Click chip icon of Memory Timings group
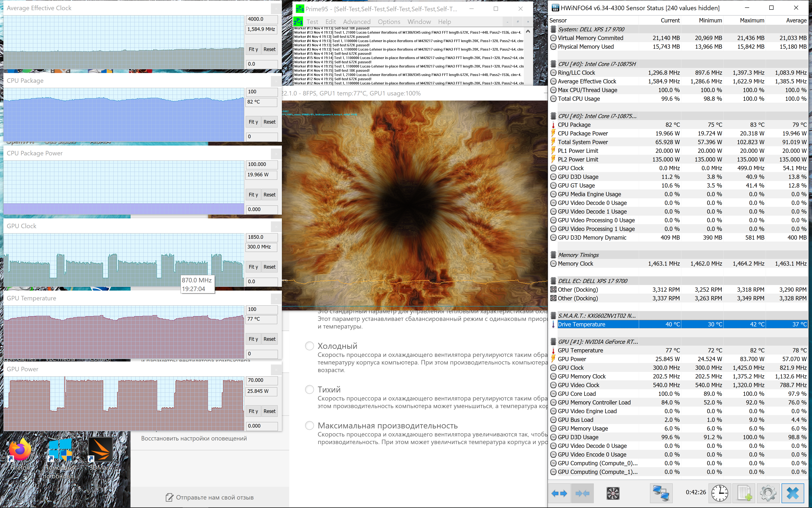The image size is (812, 508). [553, 255]
